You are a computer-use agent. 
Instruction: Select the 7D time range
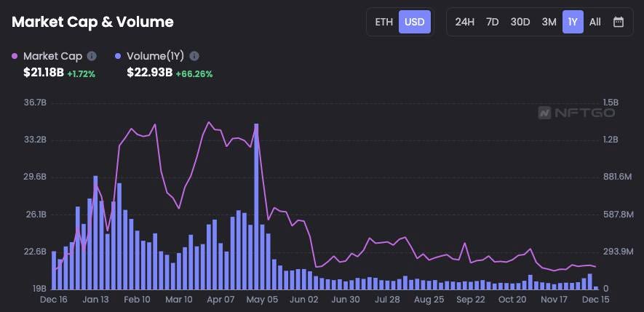492,22
